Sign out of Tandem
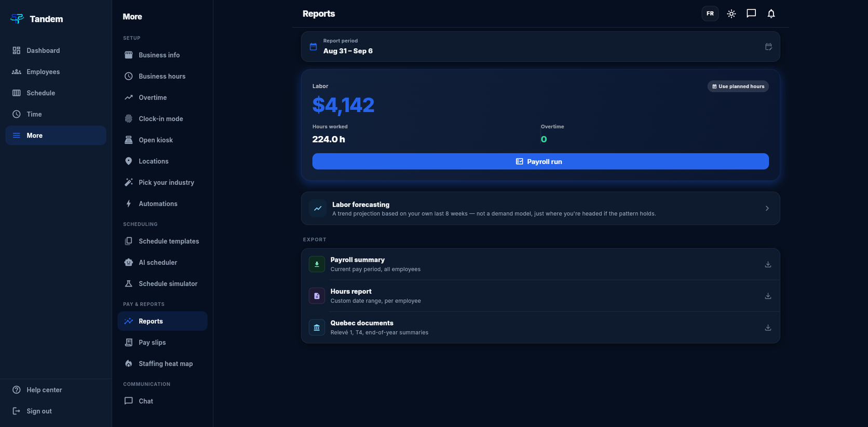Viewport: 868px width, 427px height. click(56, 411)
